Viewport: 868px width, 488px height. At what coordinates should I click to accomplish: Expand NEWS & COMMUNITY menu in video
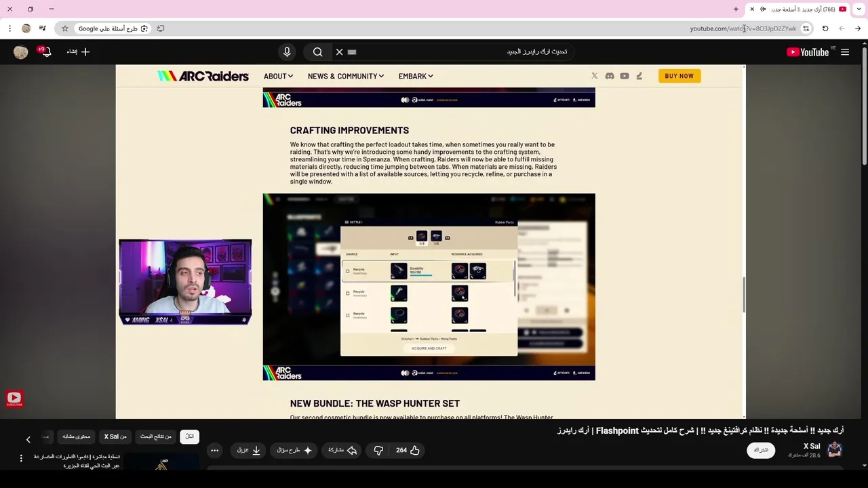click(346, 76)
